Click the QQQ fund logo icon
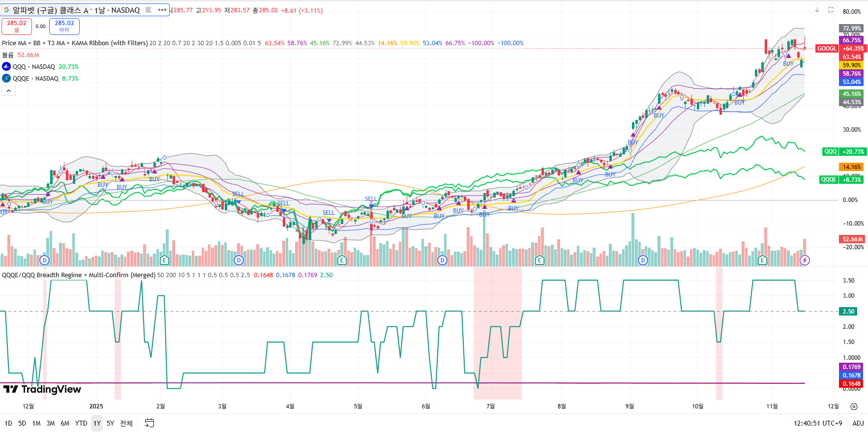Screen dimensions: 868x432 point(6,66)
